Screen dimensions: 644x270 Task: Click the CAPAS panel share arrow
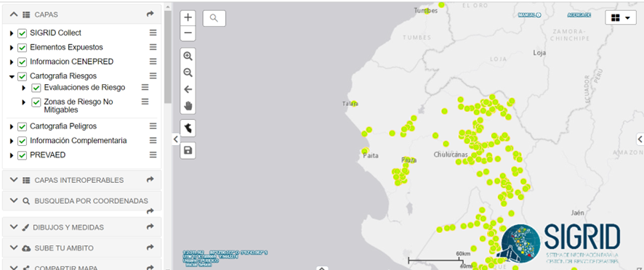[150, 15]
